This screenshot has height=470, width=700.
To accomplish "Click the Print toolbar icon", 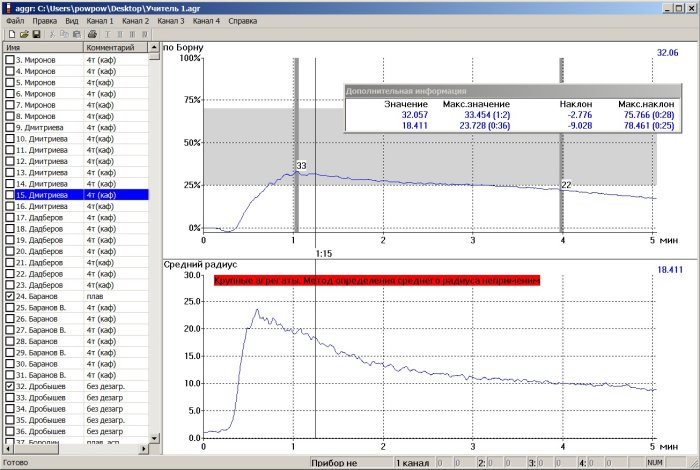I will (92, 34).
